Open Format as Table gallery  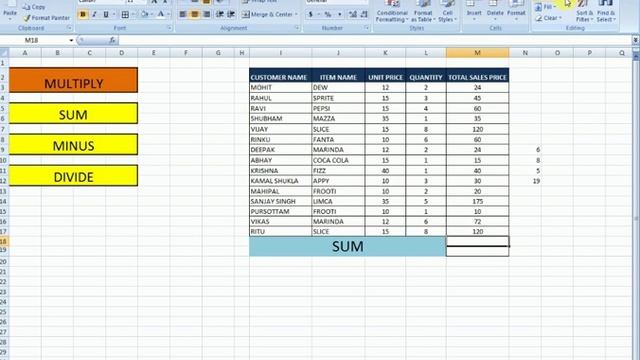423,11
